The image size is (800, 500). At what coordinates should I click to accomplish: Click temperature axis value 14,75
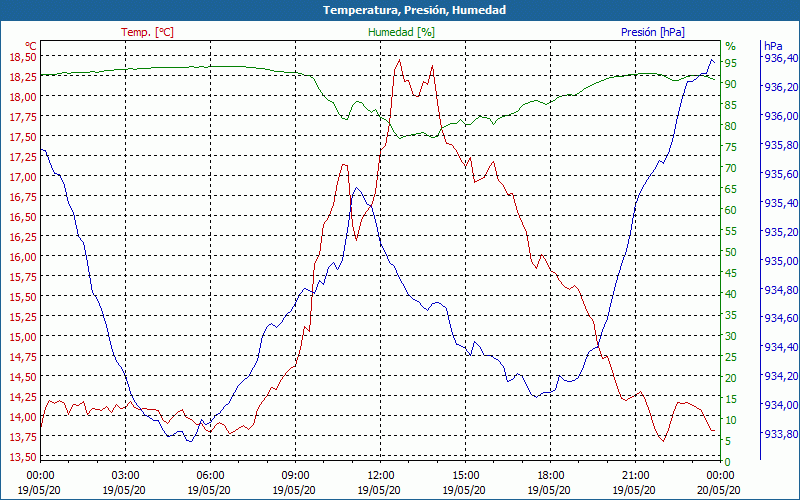(23, 357)
